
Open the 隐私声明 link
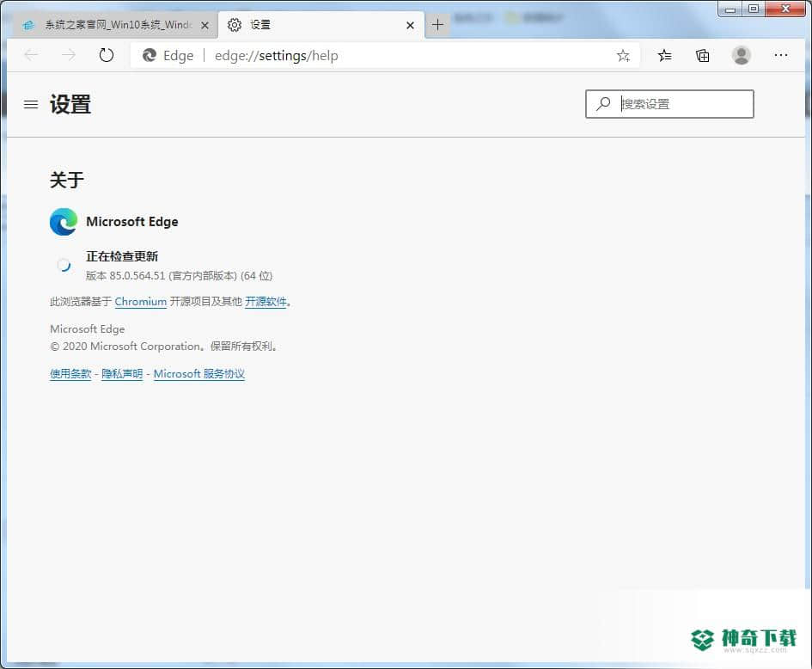click(122, 373)
